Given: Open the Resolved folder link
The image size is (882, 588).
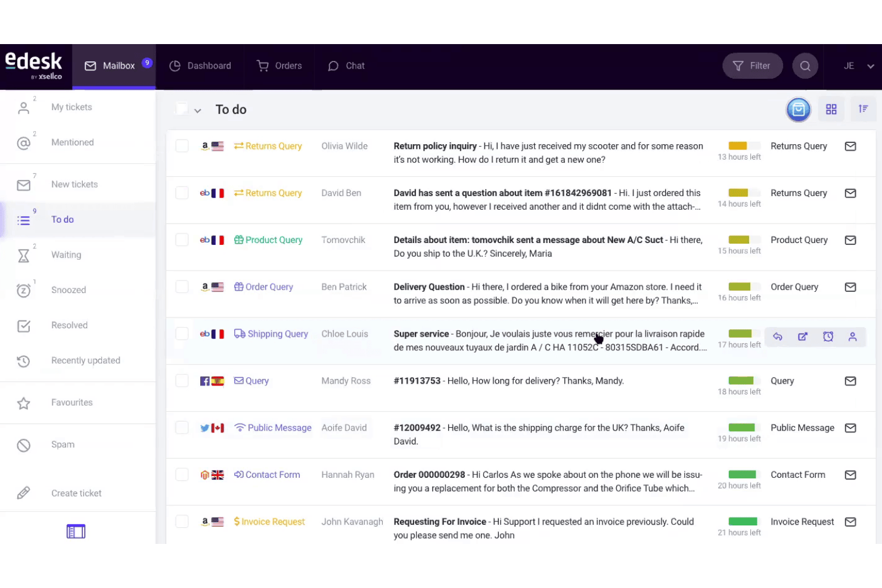Looking at the screenshot, I should tap(69, 325).
